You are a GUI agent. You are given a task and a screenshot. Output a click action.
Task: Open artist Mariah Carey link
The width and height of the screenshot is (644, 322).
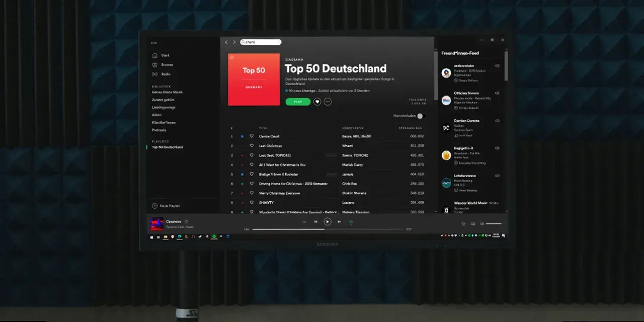352,165
